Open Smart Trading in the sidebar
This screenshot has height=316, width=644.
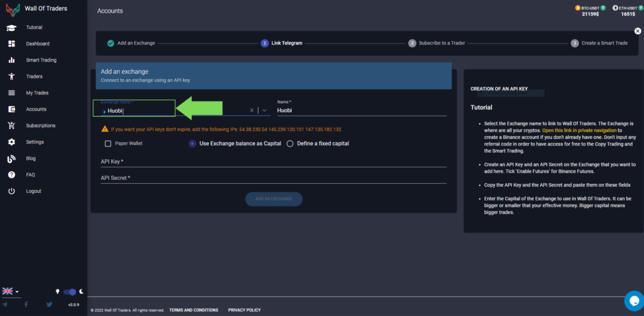[x=42, y=60]
